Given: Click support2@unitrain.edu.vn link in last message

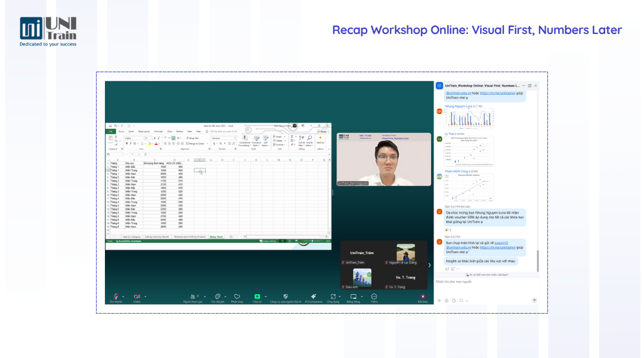Looking at the screenshot, I should 501,243.
